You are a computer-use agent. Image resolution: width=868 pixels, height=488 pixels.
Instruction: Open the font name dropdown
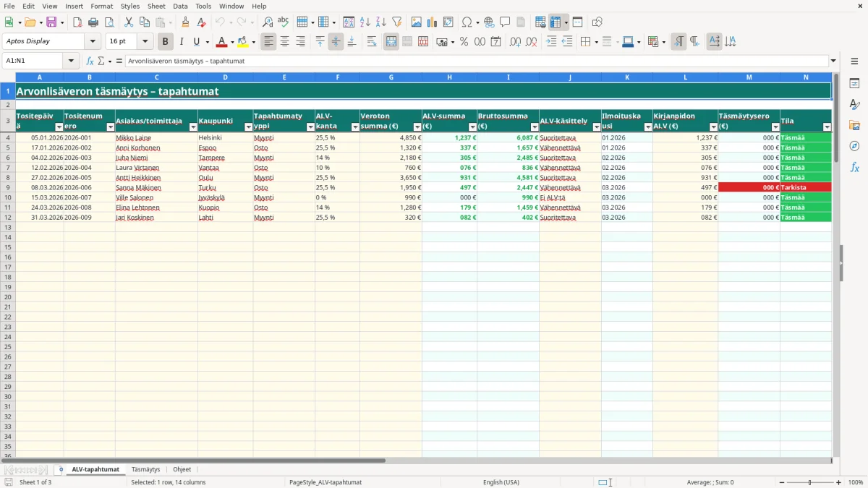coord(93,41)
